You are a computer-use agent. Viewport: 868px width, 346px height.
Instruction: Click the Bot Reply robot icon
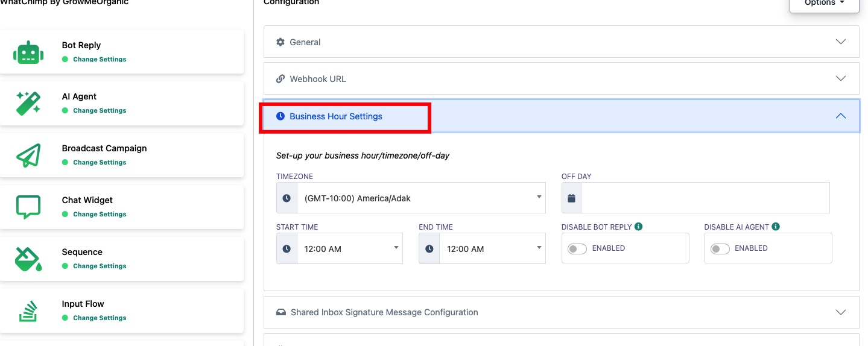[28, 52]
